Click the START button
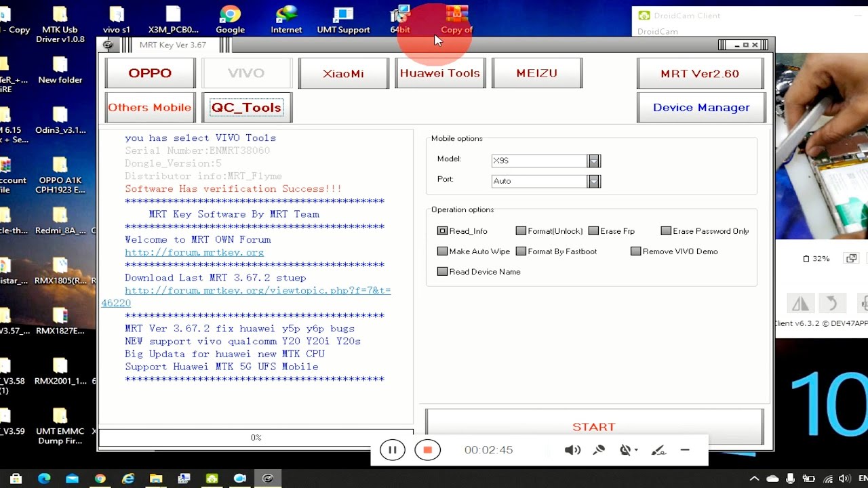 click(594, 426)
